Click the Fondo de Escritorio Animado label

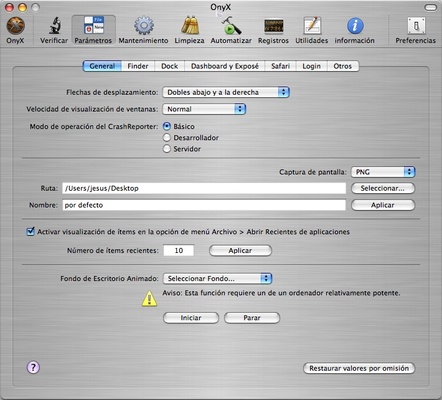(x=109, y=278)
